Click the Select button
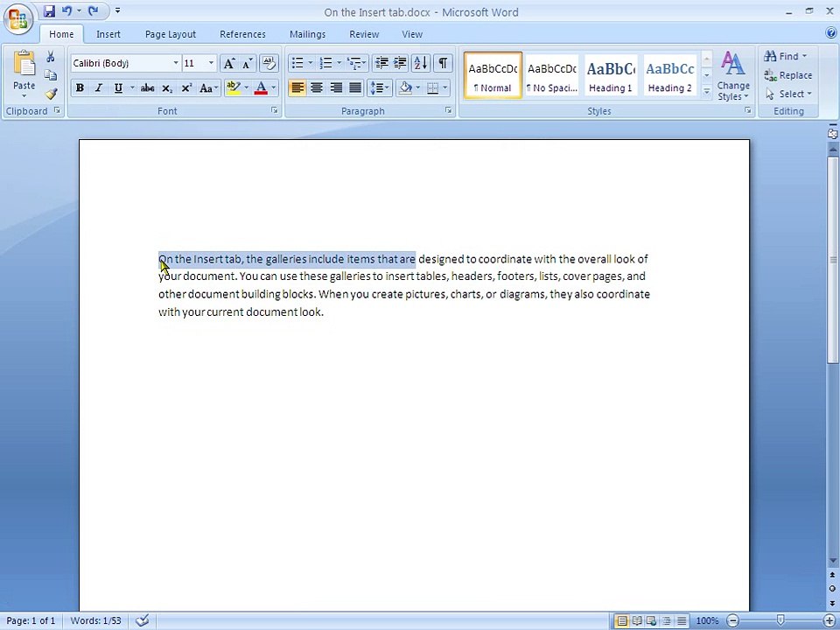 (x=788, y=94)
